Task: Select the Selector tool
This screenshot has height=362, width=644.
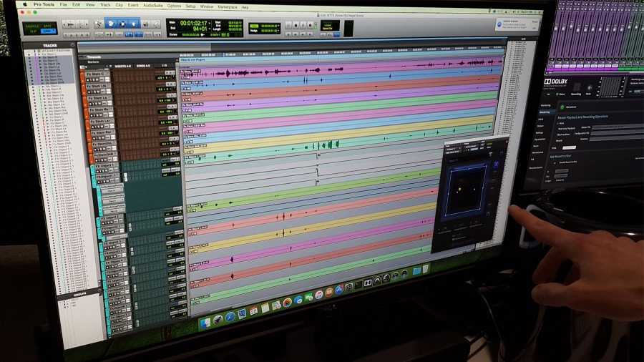Action: (x=122, y=24)
